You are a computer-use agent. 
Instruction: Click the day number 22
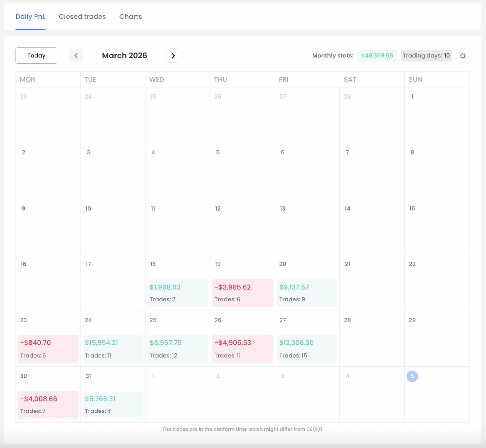coord(412,264)
